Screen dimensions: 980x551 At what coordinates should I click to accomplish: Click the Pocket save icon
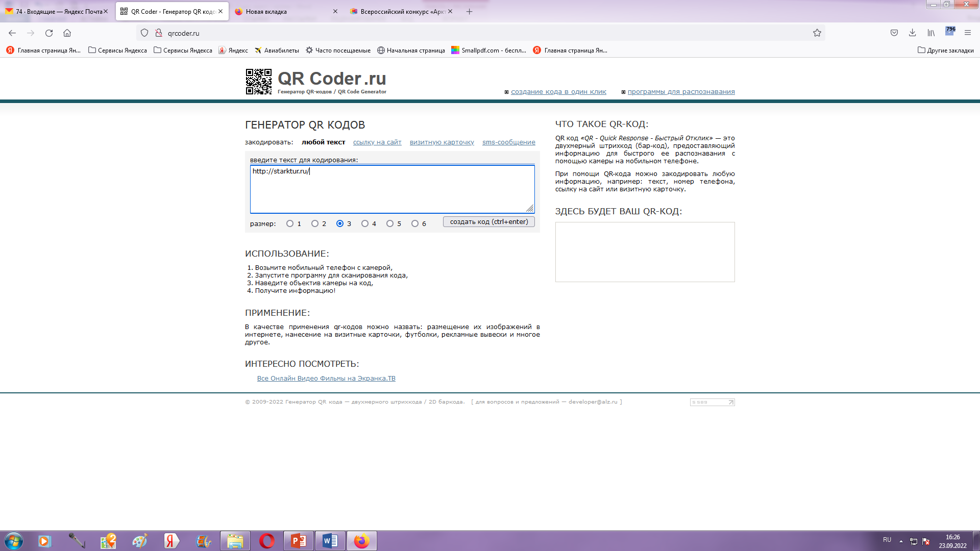[x=894, y=33]
